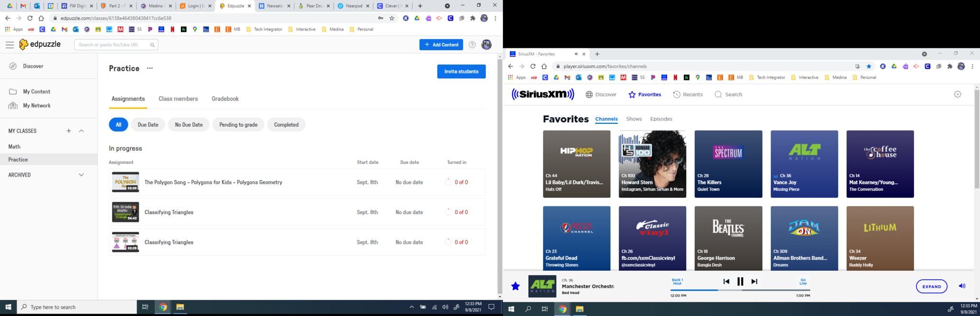Image resolution: width=980 pixels, height=316 pixels.
Task: Open Practice class three-dot options menu
Action: click(150, 68)
